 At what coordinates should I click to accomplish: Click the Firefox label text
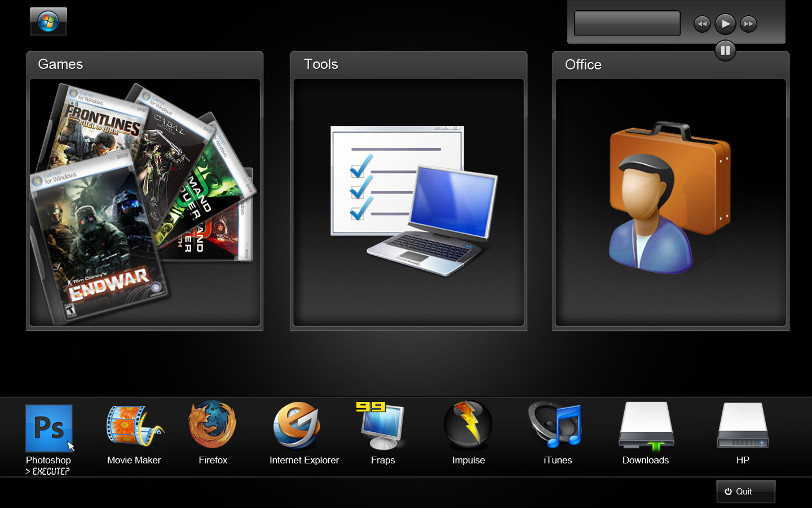[213, 460]
